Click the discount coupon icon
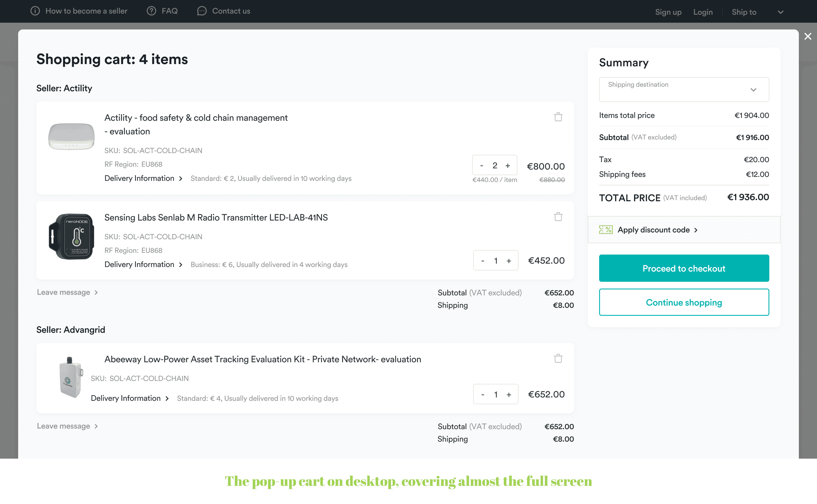 coord(606,230)
